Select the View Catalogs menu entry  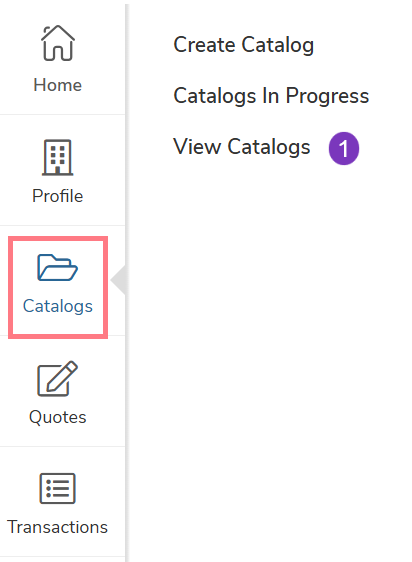coord(242,147)
